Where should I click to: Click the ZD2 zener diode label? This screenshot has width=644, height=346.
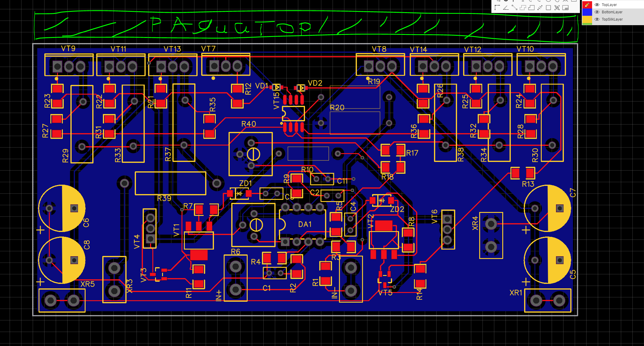pyautogui.click(x=397, y=210)
